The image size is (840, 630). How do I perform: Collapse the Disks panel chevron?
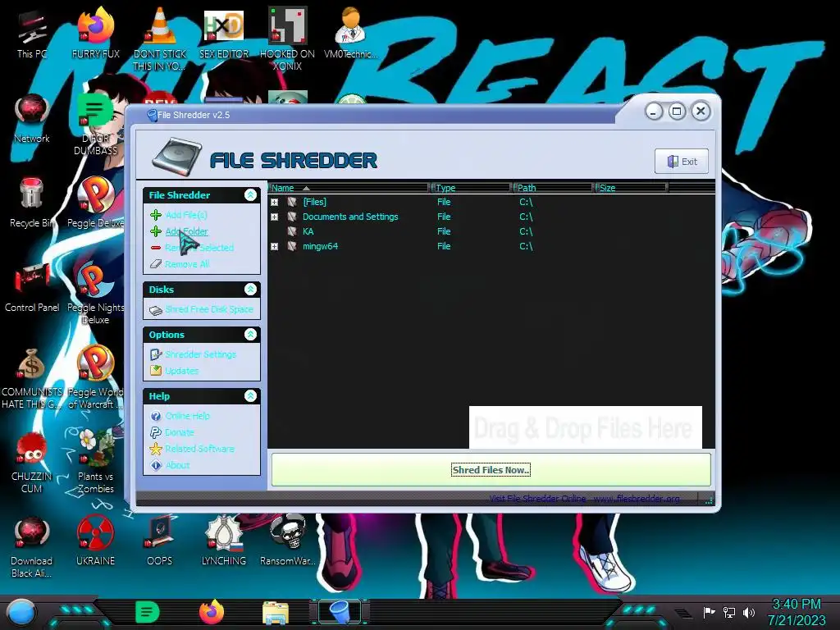pos(250,290)
